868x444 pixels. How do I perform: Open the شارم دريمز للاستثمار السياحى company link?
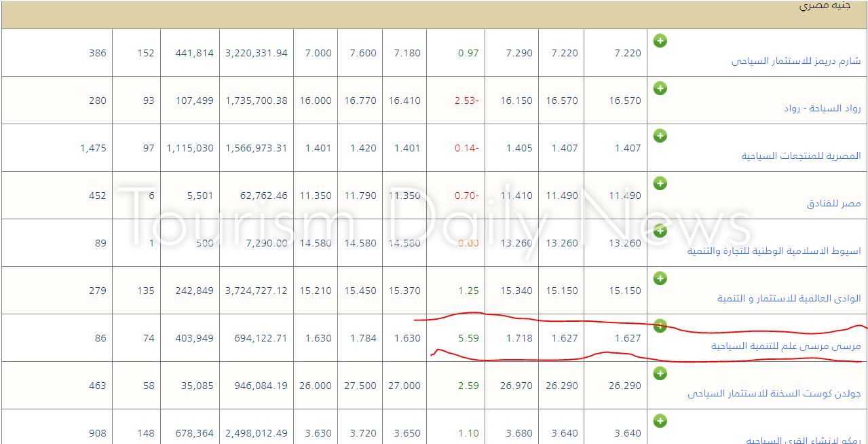coord(795,61)
